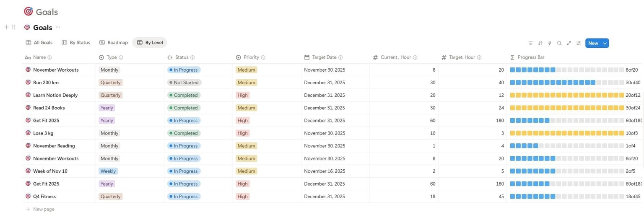
Task: Click the search magnifier icon
Action: (x=559, y=43)
